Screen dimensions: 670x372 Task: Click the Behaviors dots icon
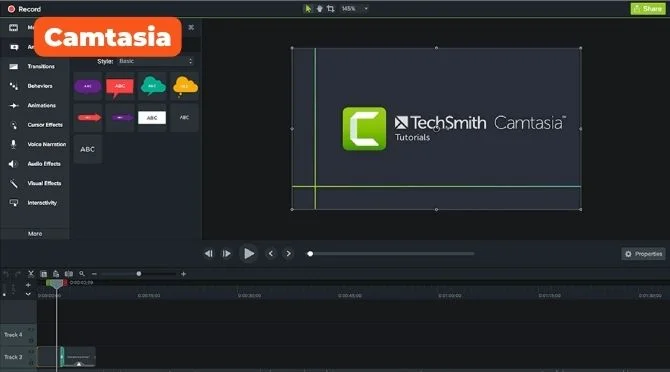click(x=14, y=86)
